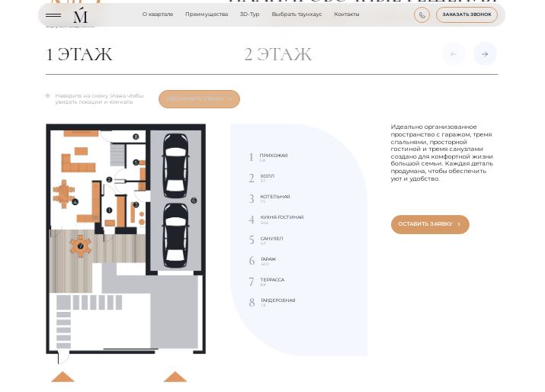Image resolution: width=545 pixels, height=392 pixels.
Task: Click the "Заказать звонок" button
Action: 466,15
